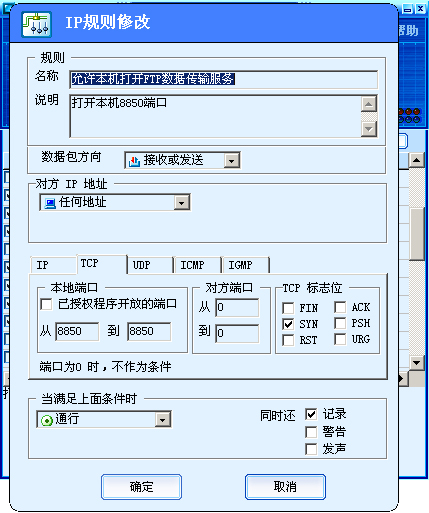Viewport: 429px width, 513px height.
Task: Click the computer icon beside 任何地址
Action: pos(50,203)
